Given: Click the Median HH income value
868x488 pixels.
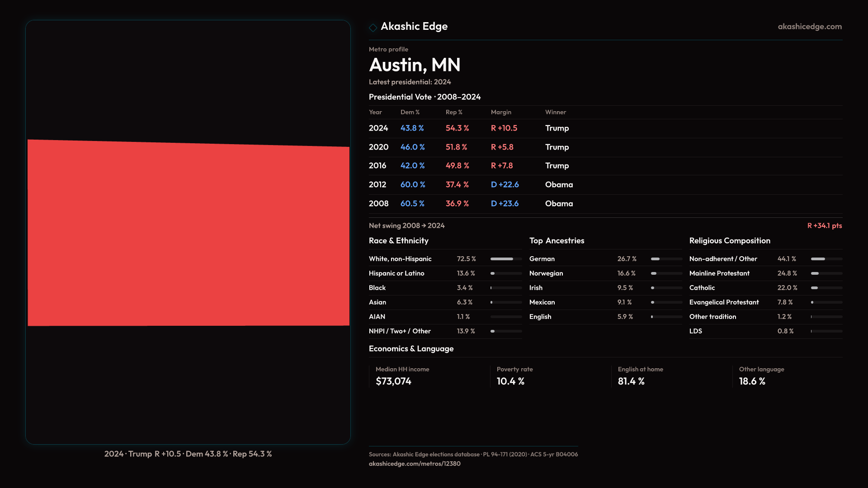Looking at the screenshot, I should (x=393, y=381).
